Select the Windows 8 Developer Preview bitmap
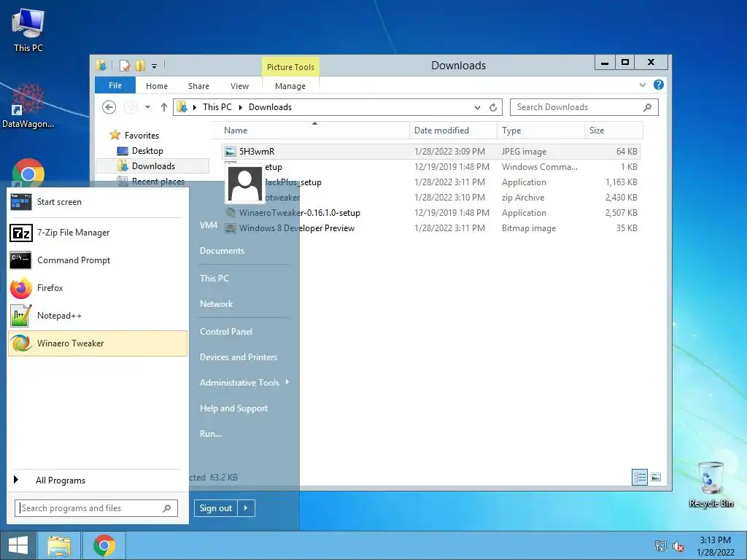 click(431, 228)
